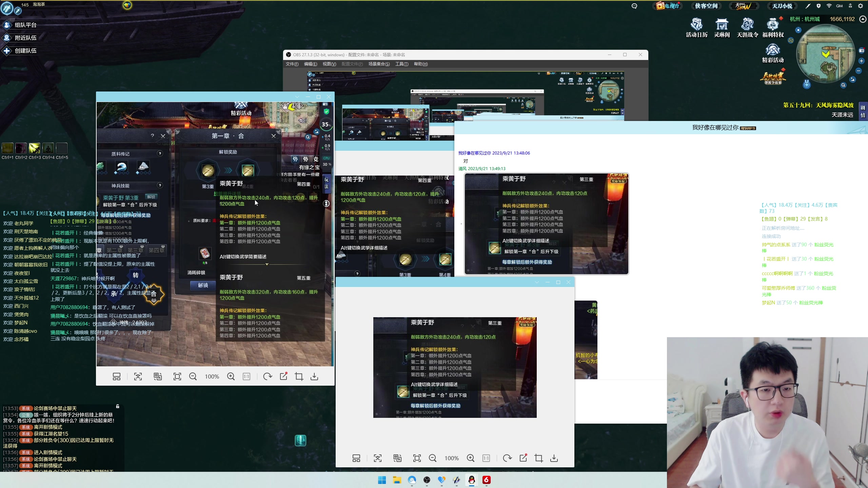Expand chevron in lower-right image viewer title bar
868x488 pixels.
pos(537,282)
